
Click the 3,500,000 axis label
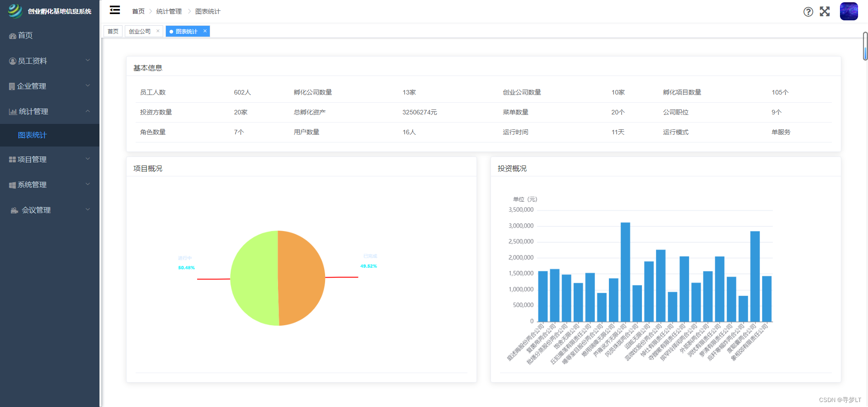click(x=521, y=210)
